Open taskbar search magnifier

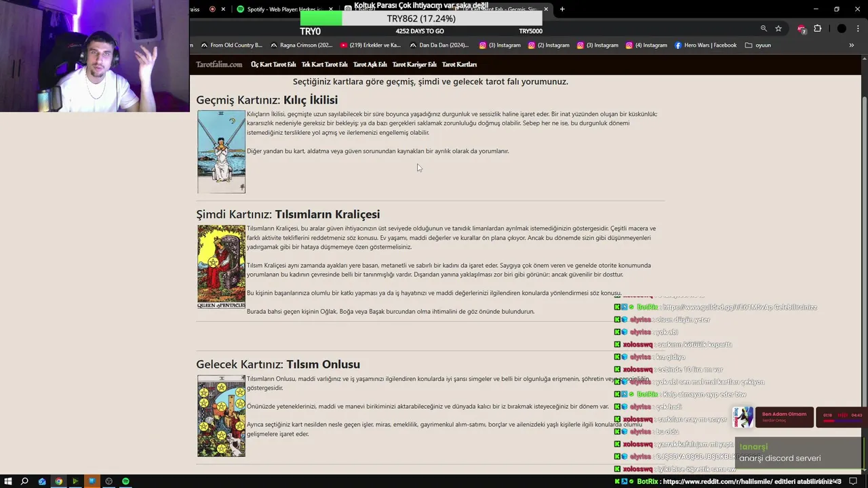click(x=24, y=481)
